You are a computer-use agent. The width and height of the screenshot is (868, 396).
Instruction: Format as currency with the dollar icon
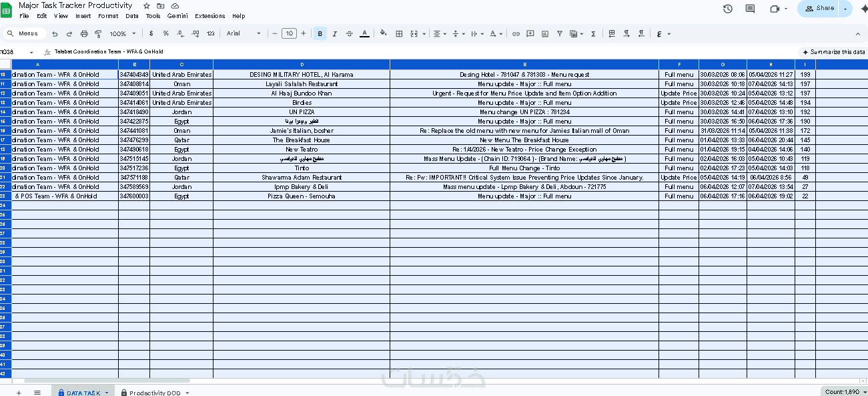coord(151,33)
